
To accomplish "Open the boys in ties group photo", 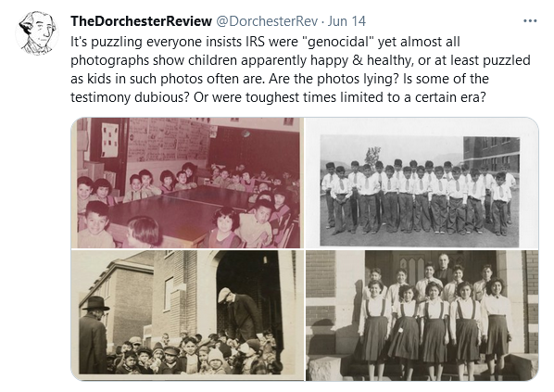I will 422,183.
